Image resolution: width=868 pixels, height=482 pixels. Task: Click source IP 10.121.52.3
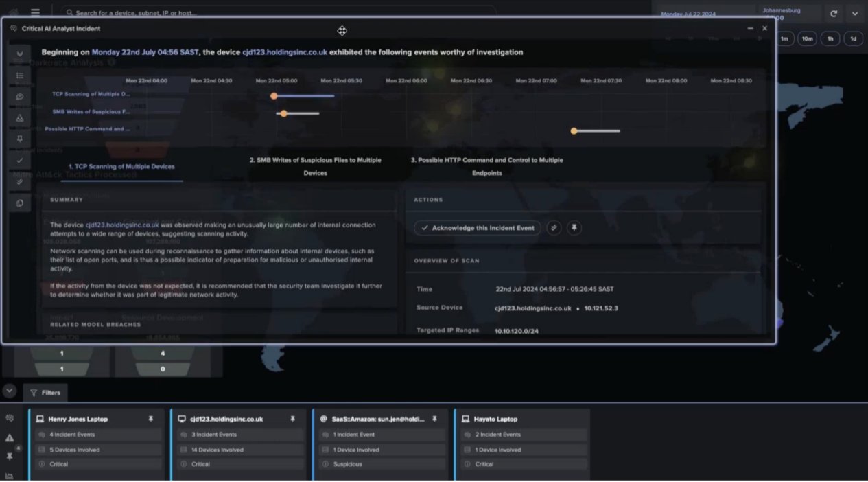pos(601,308)
